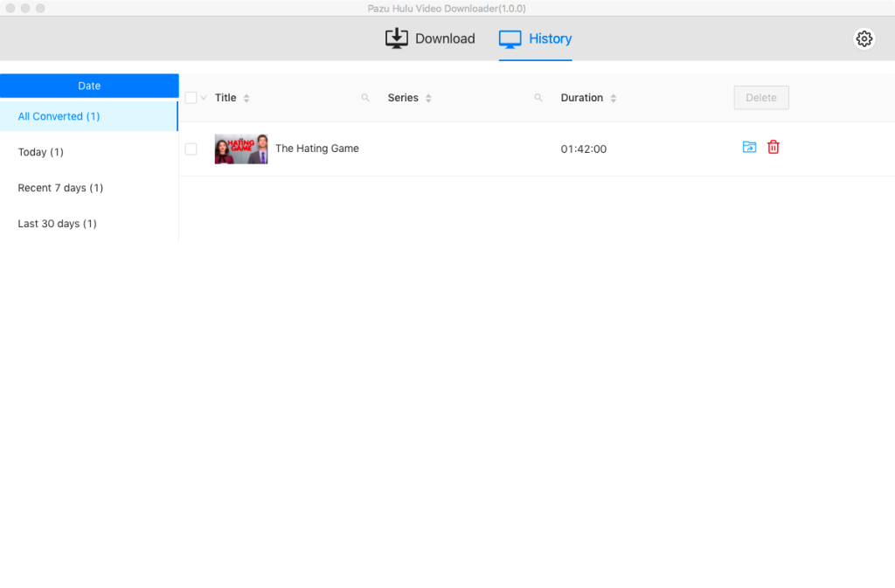
Task: Sort by Series using sort arrows
Action: tap(428, 98)
